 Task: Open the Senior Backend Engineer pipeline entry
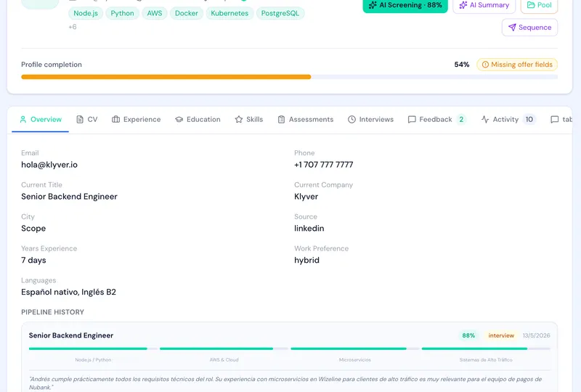click(71, 335)
